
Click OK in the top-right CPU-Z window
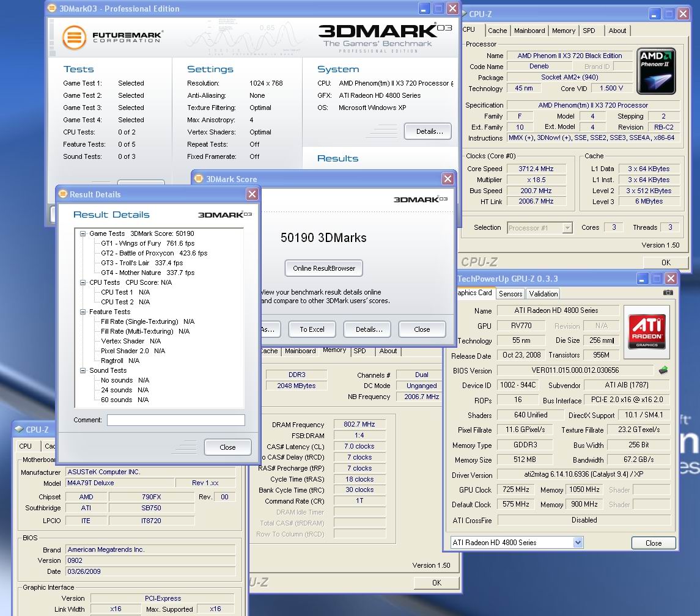pos(666,262)
